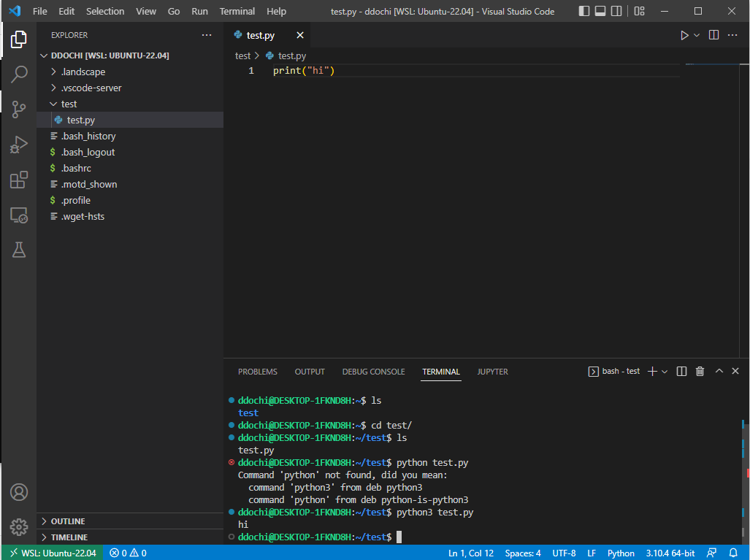The width and height of the screenshot is (750, 560).
Task: Collapse the test folder
Action: (x=130, y=104)
